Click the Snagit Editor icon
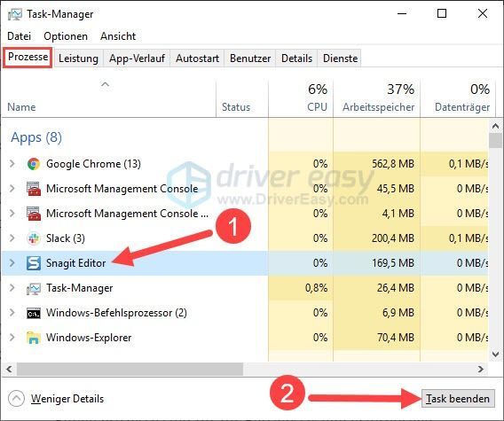 pos(34,263)
